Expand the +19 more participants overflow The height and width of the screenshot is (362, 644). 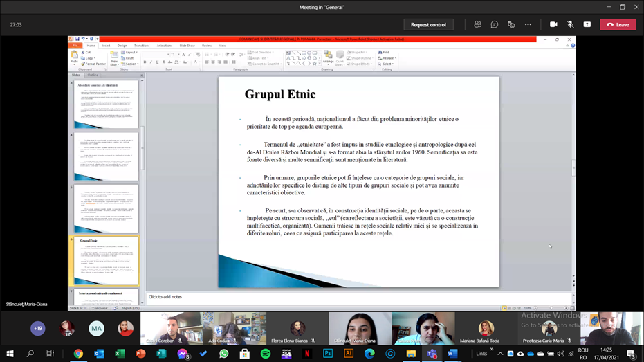point(37,329)
